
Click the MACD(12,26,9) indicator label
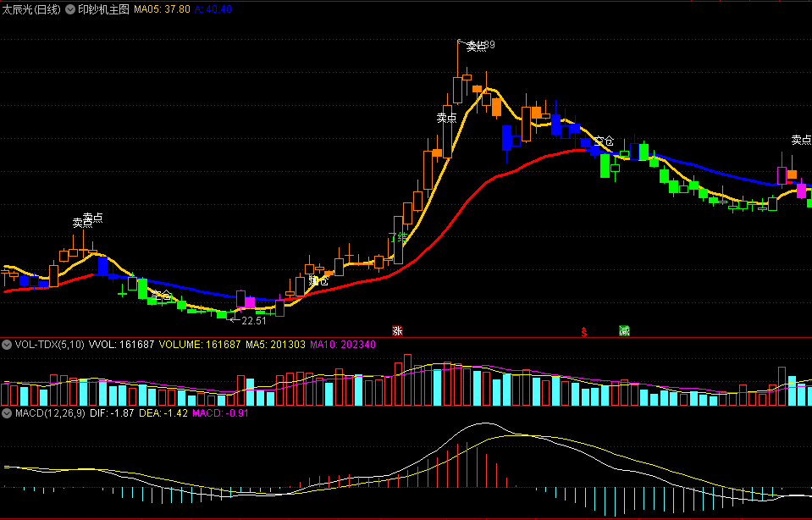tap(50, 413)
